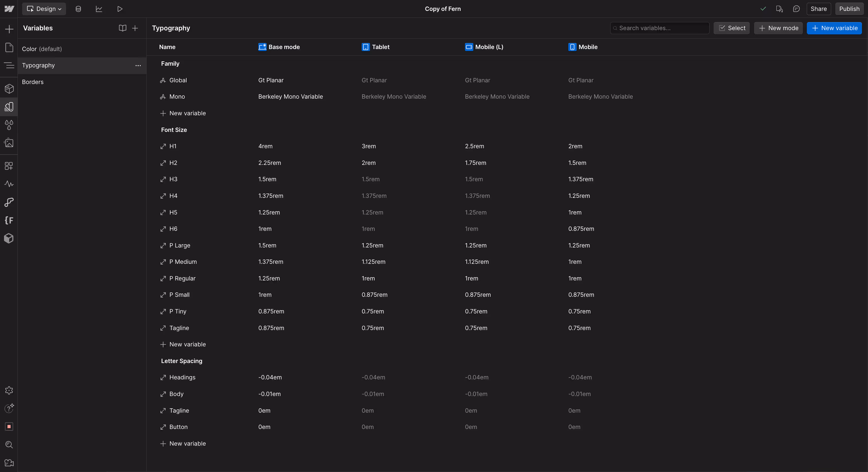Open the CMS database icon in top bar

click(78, 9)
